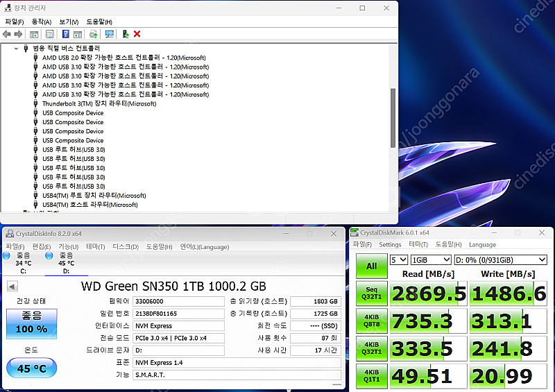Open the test size dropdown showing 1GiB

click(x=431, y=260)
